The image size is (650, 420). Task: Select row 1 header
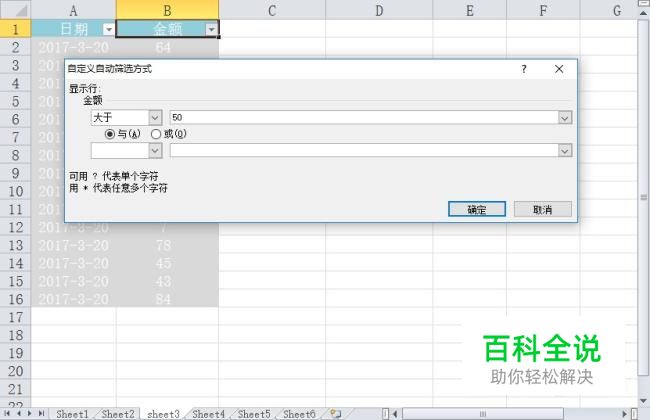tap(15, 29)
